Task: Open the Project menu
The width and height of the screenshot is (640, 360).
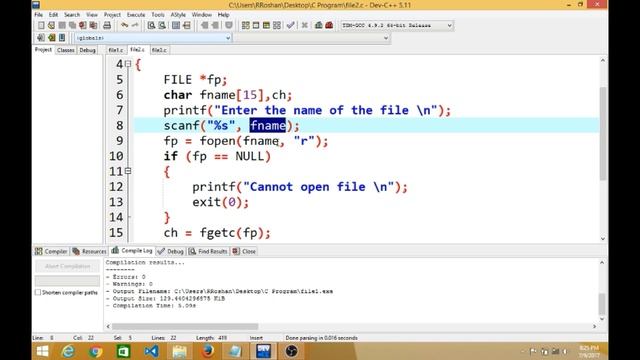Action: 112,15
